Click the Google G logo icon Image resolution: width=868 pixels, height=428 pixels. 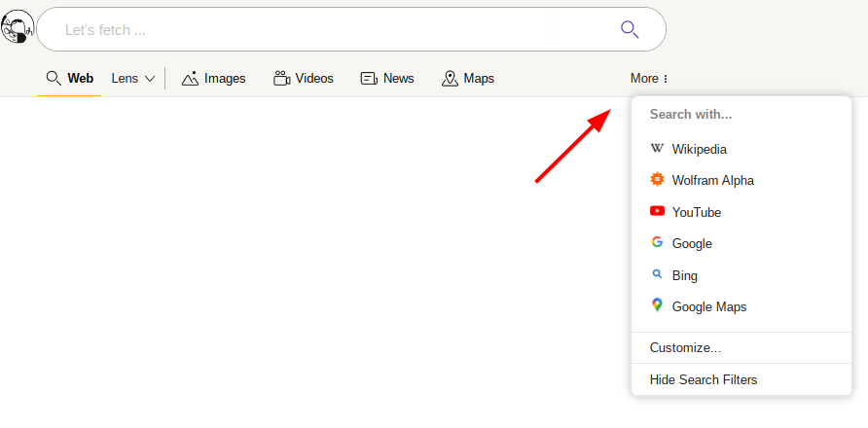657,243
